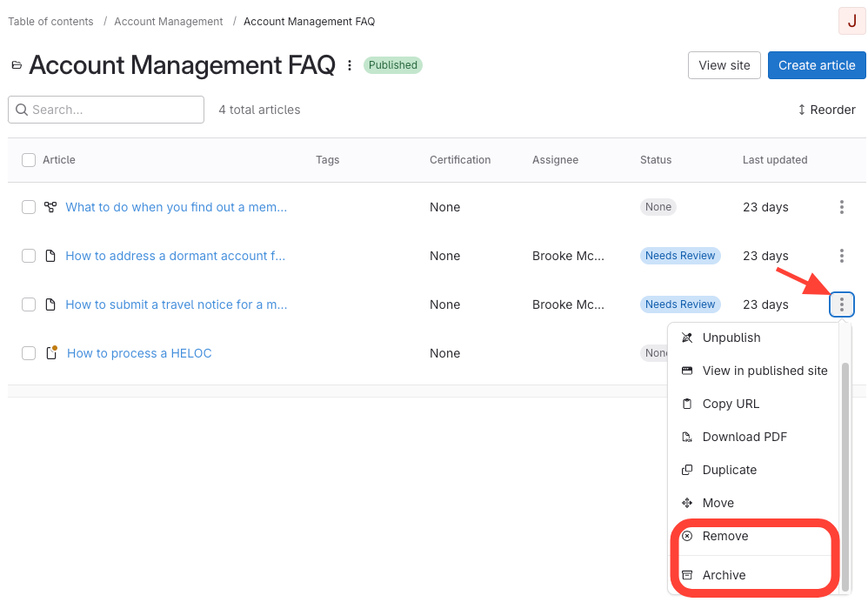Image resolution: width=868 pixels, height=602 pixels.
Task: Click the Reorder arrows icon
Action: (x=801, y=110)
